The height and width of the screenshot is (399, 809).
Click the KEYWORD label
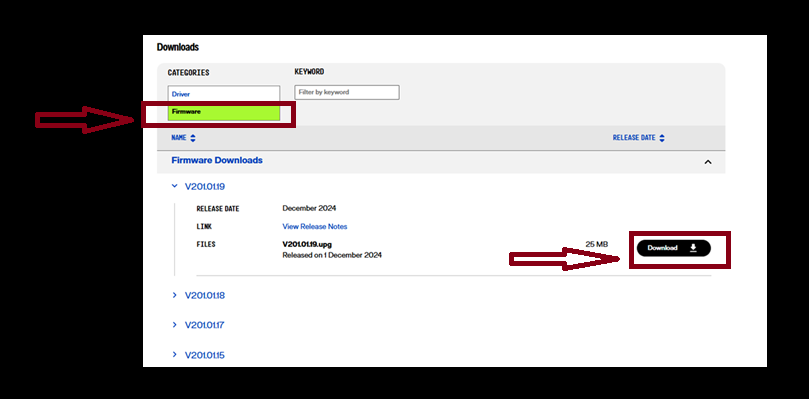309,72
